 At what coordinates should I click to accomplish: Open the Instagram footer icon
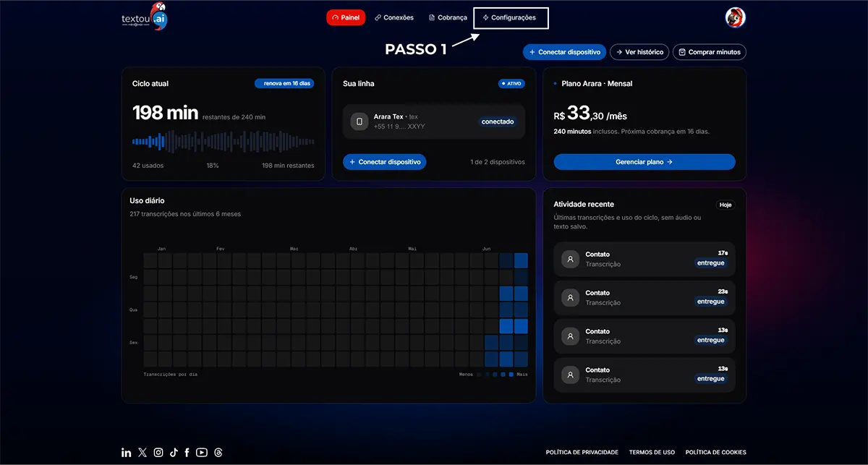[158, 453]
